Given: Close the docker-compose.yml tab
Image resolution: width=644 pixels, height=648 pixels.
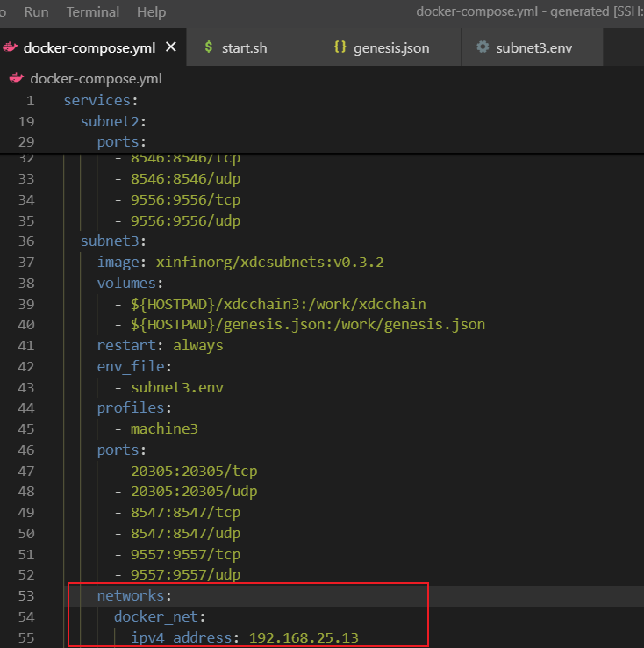Looking at the screenshot, I should pos(171,47).
